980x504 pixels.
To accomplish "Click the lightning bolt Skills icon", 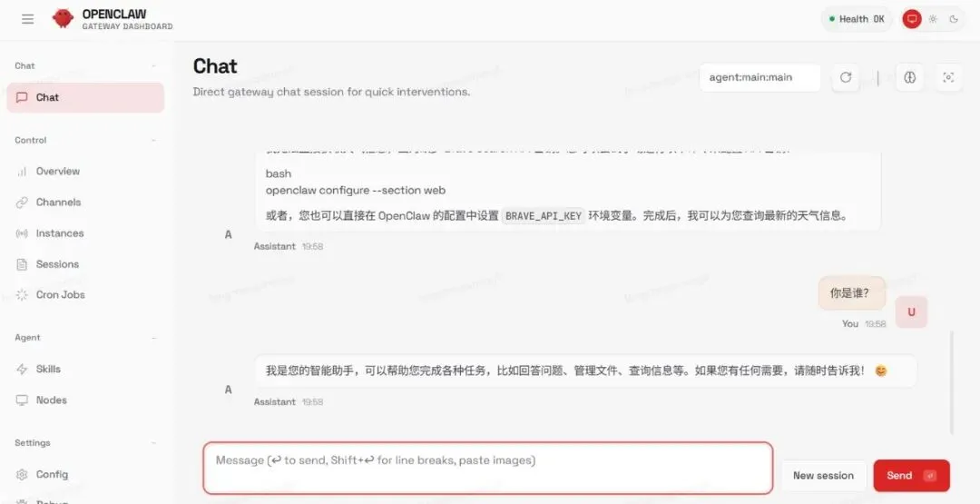I will 22,369.
